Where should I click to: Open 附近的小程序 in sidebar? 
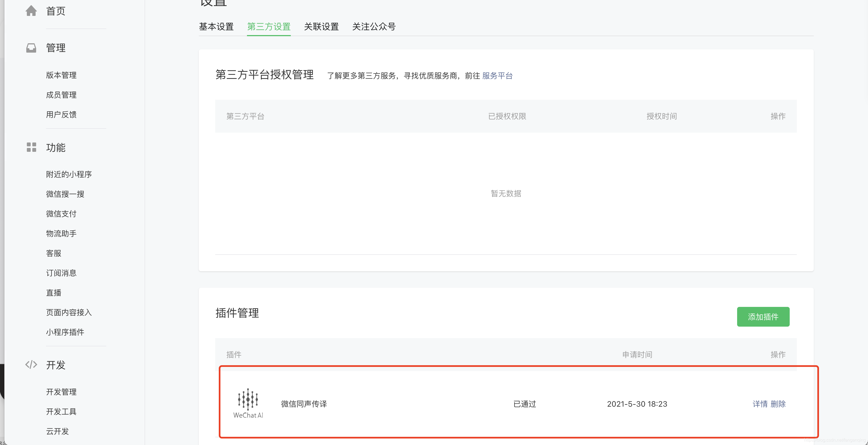click(69, 174)
